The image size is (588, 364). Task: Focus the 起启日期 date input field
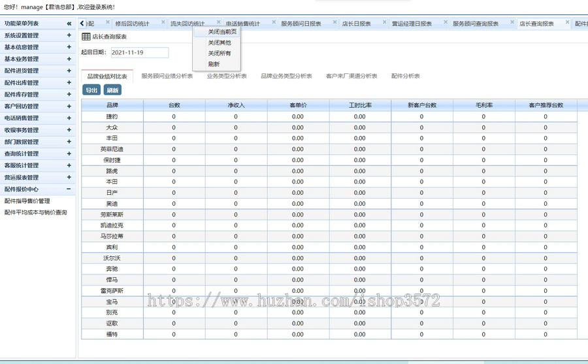click(x=140, y=52)
